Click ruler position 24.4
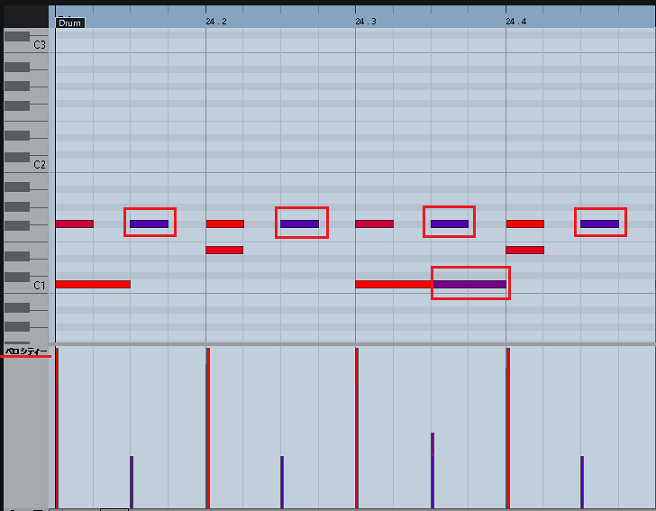This screenshot has height=511, width=656. 516,21
